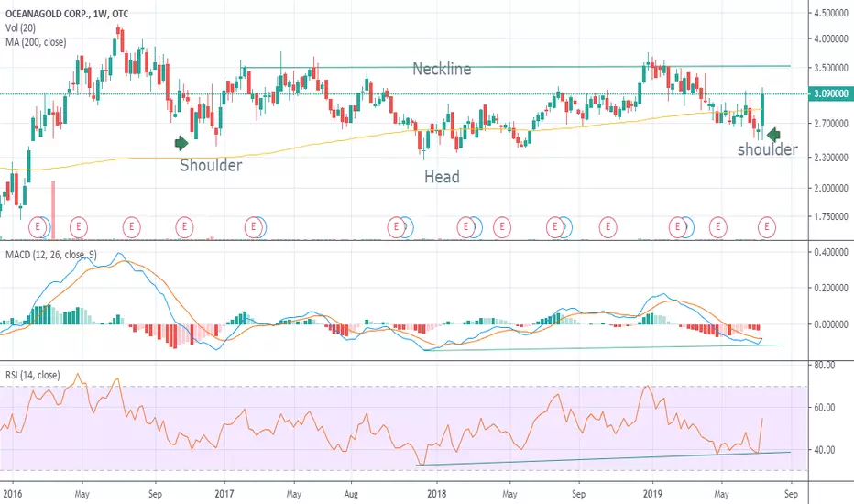Click the 60.00 RSI axis label

click(825, 407)
